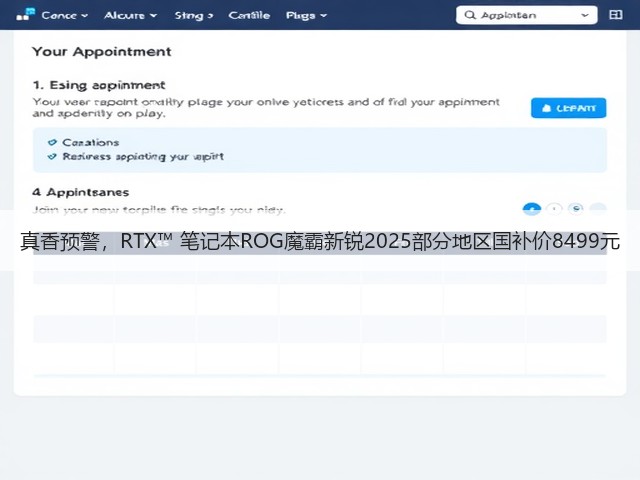Click the magnifier search icon
The width and height of the screenshot is (640, 480).
(470, 15)
